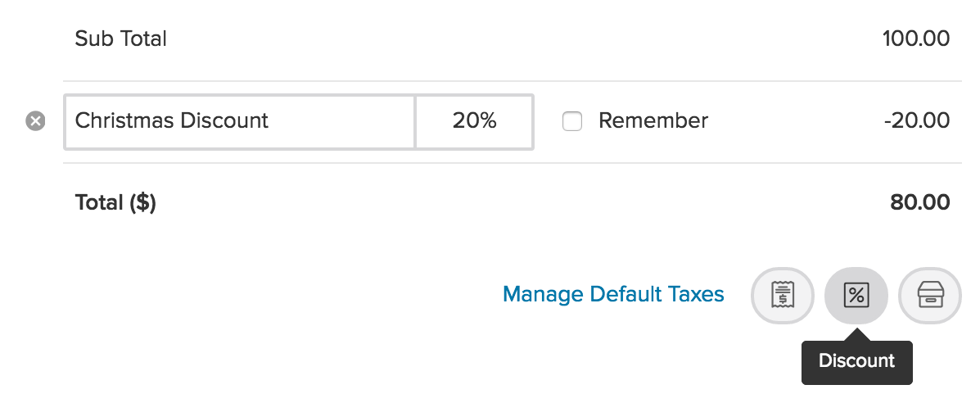Image resolution: width=980 pixels, height=403 pixels.
Task: Click the 20% discount value field
Action: (474, 121)
